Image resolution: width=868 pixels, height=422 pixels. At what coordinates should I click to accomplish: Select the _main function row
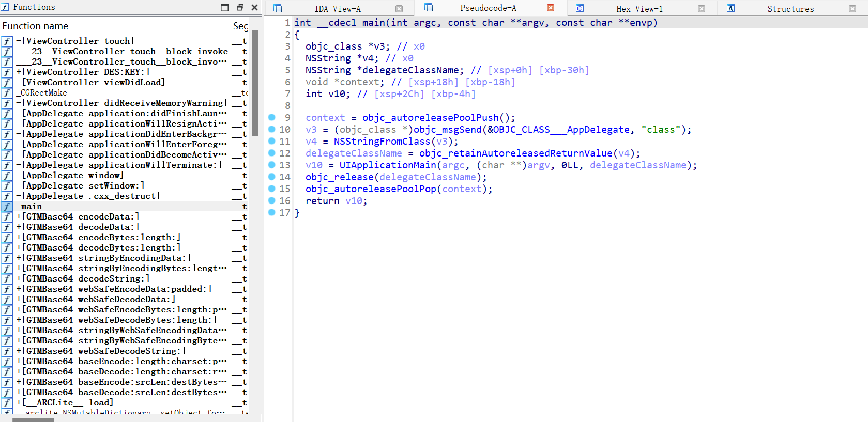click(x=124, y=206)
